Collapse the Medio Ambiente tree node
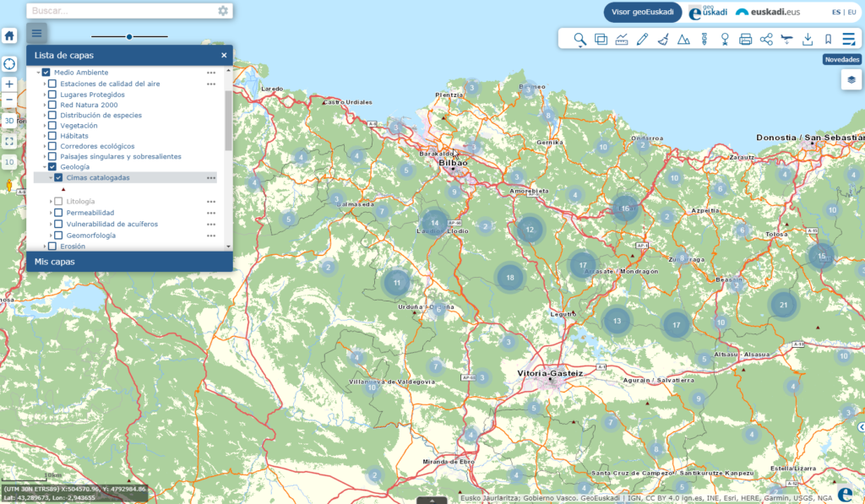 (38, 73)
